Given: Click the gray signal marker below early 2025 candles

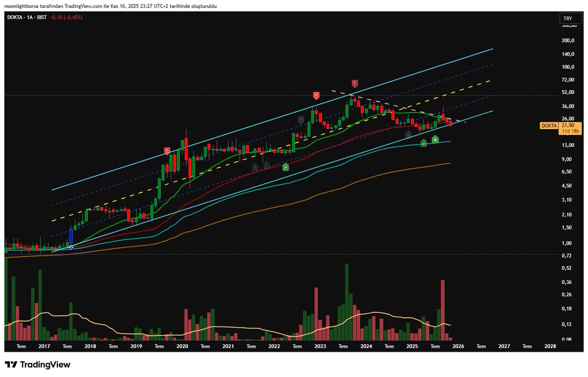Looking at the screenshot, I should click(408, 134).
